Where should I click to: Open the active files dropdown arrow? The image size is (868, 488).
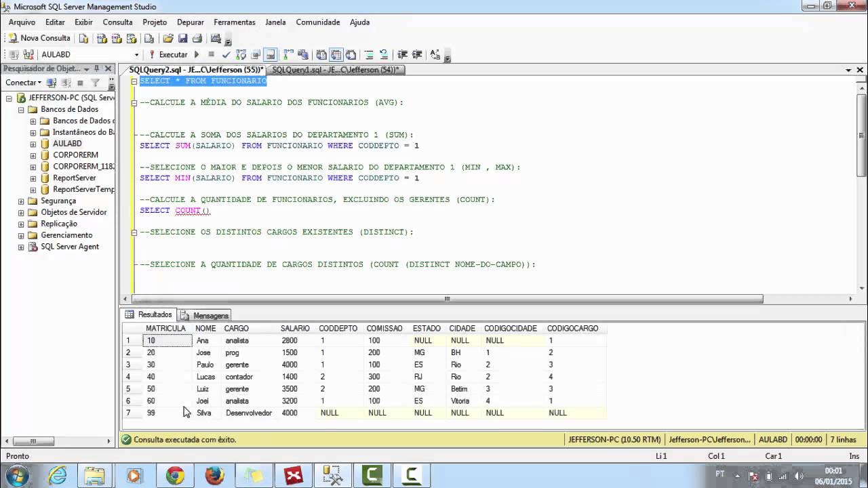click(848, 70)
